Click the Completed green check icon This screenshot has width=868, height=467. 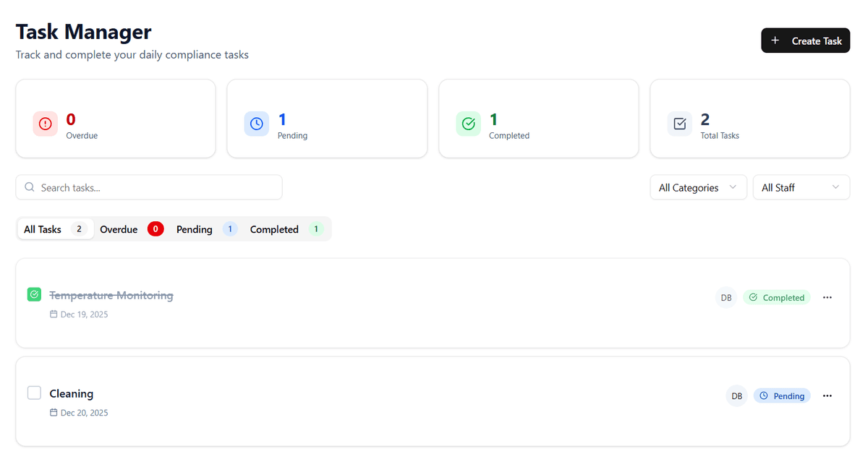(x=468, y=124)
